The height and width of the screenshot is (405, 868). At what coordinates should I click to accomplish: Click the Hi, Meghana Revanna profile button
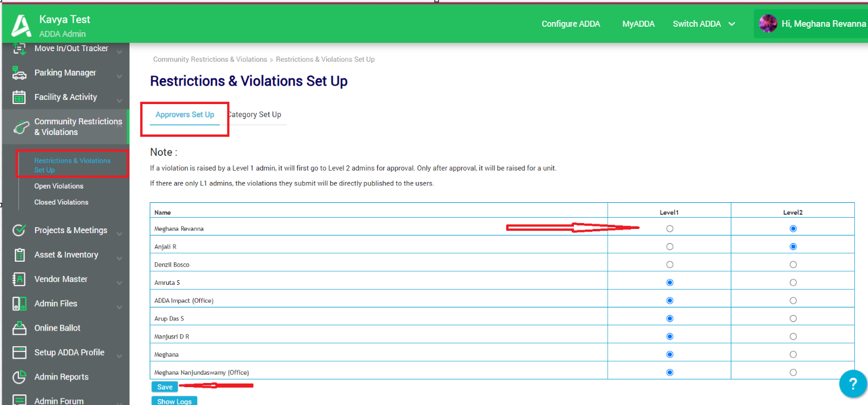click(810, 24)
